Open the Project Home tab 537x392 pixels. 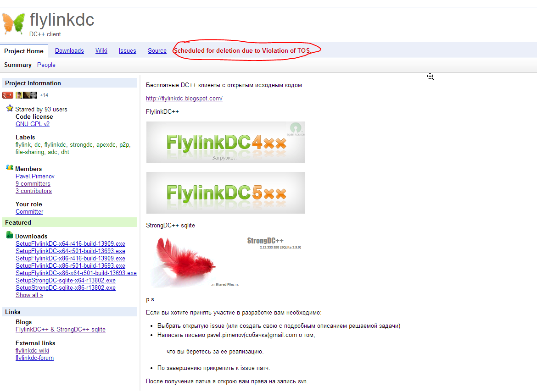pos(23,51)
